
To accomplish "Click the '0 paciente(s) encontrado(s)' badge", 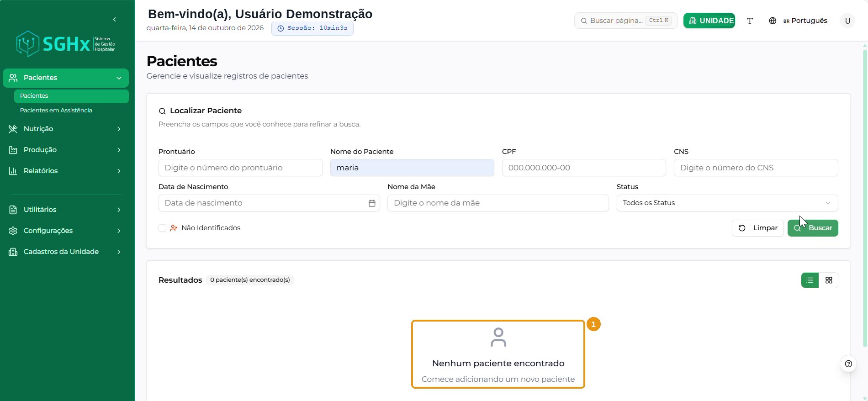I will coord(250,280).
